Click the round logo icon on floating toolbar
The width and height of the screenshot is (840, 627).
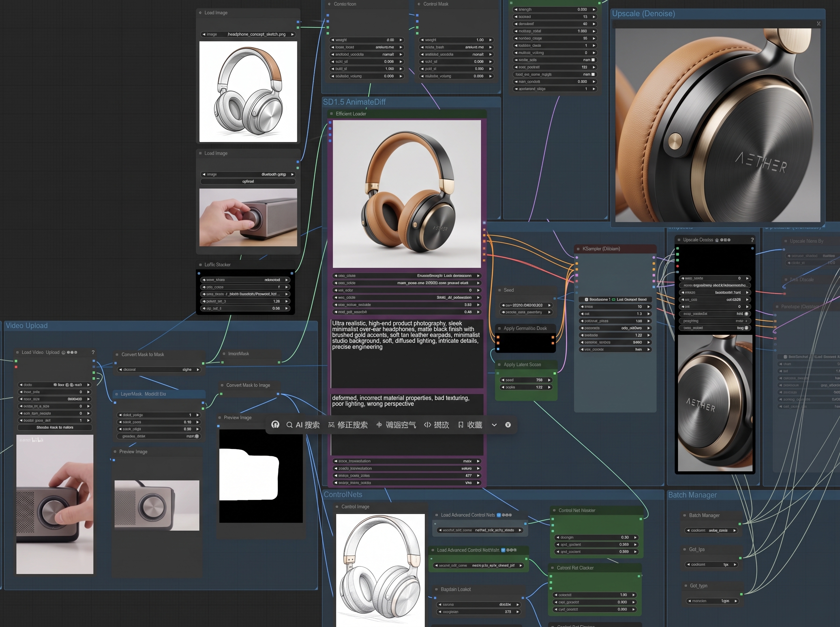coord(275,424)
